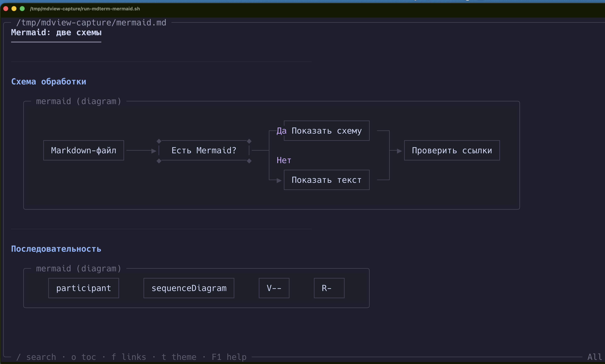Viewport: 605px width, 364px height.
Task: Select the 'sequenceDiagram' box
Action: pos(189,288)
